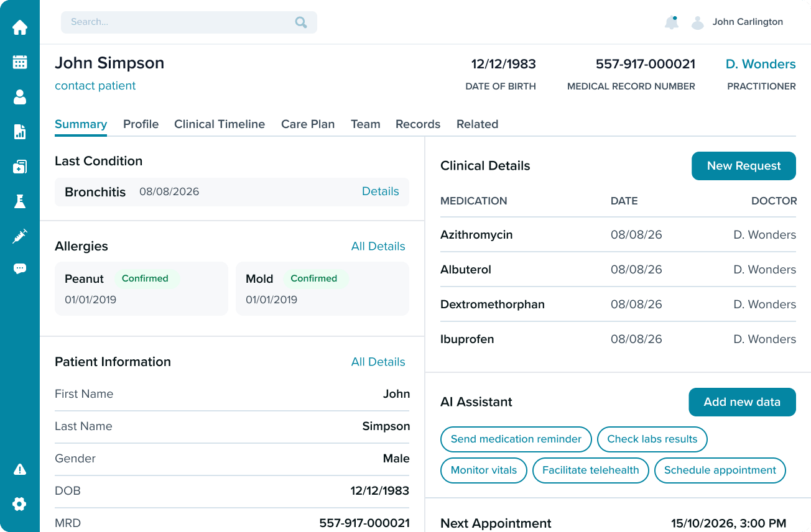Click the user avatar icon

point(698,23)
